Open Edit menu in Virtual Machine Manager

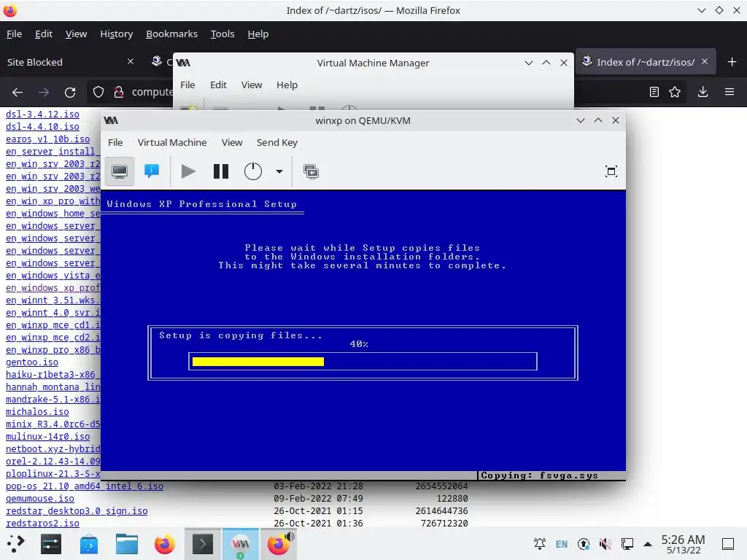pos(218,85)
